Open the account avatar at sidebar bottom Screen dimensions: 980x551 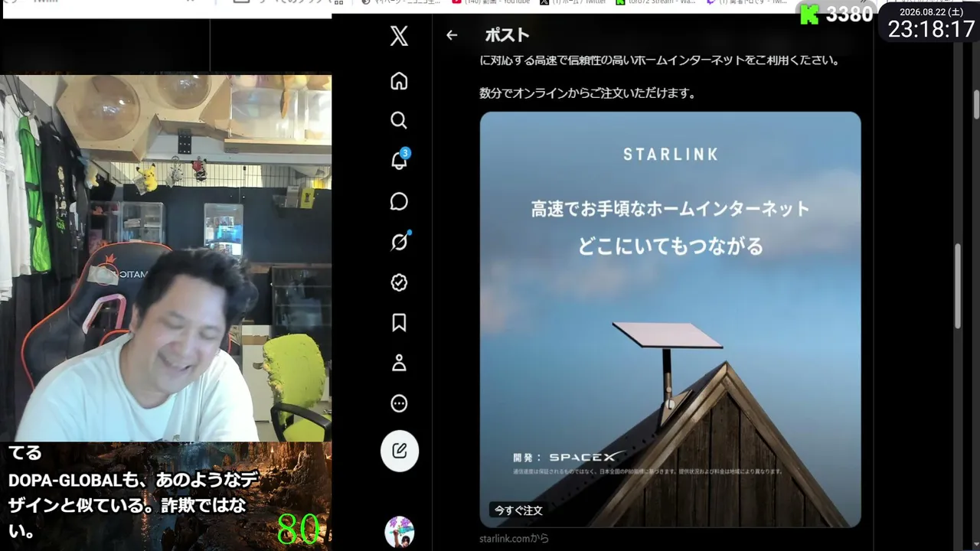point(400,532)
